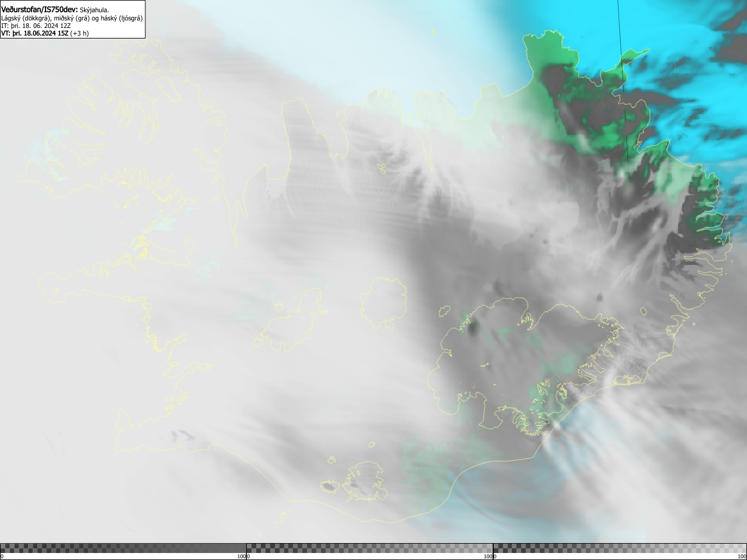Click the medium grey mid-cloud color bar

(x=369, y=548)
